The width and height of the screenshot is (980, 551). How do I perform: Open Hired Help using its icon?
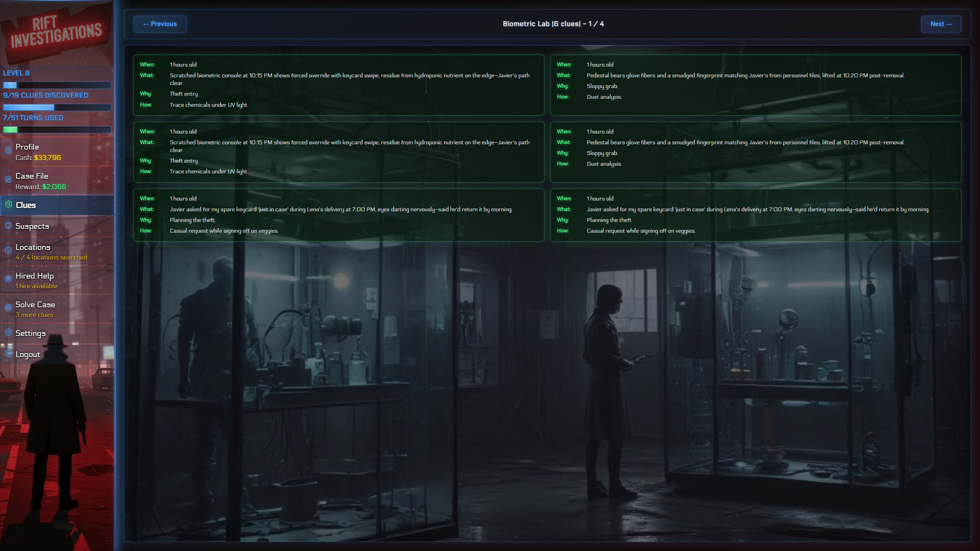[x=8, y=279]
